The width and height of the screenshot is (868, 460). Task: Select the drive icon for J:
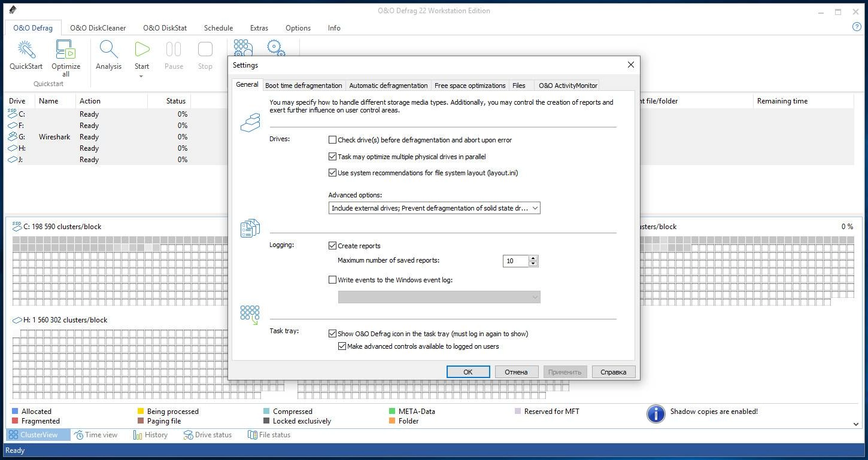12,160
